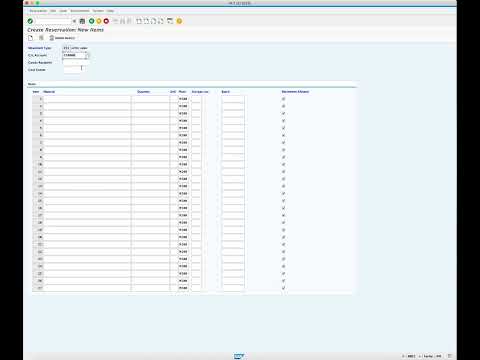
Task: Toggle Movement Allowed checkbox for item 4
Action: pos(283,121)
